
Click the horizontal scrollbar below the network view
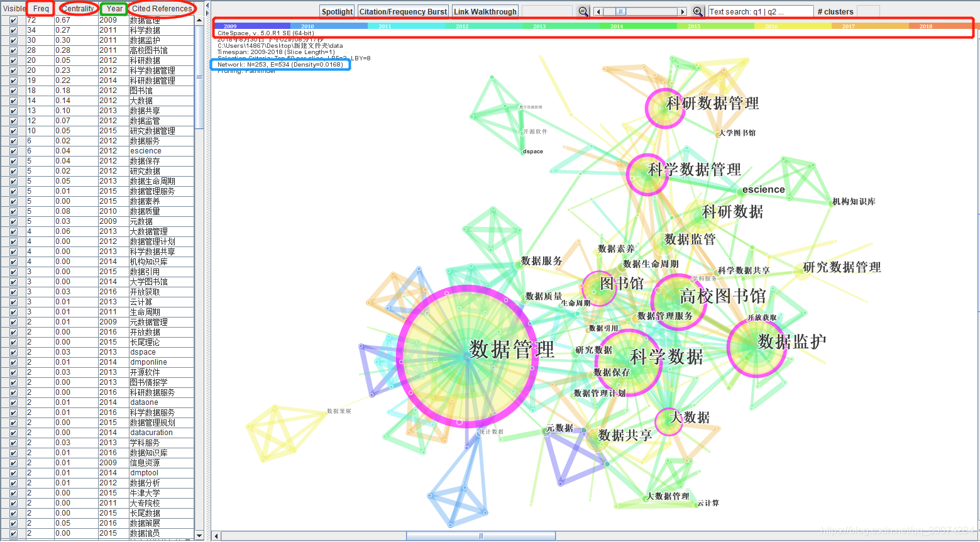pos(481,535)
